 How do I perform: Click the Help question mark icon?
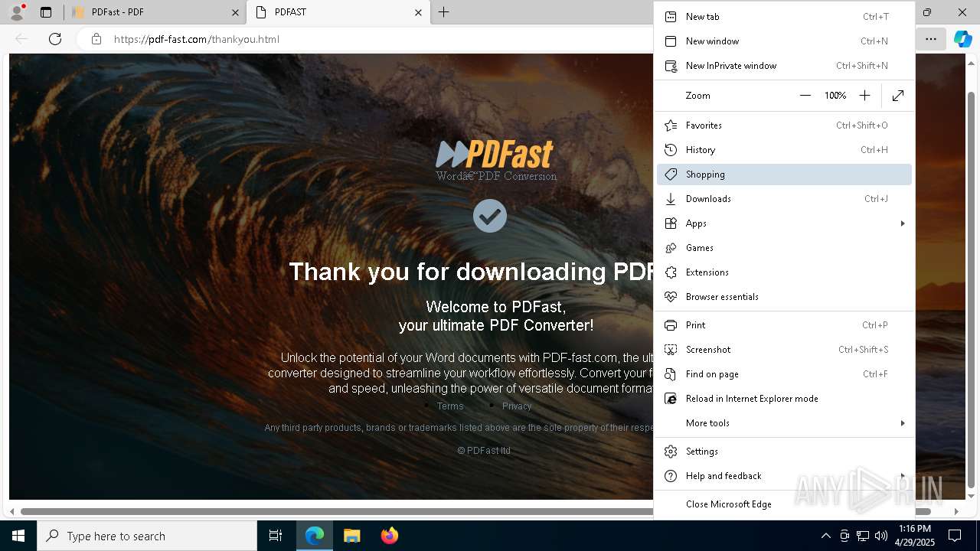[x=671, y=476]
